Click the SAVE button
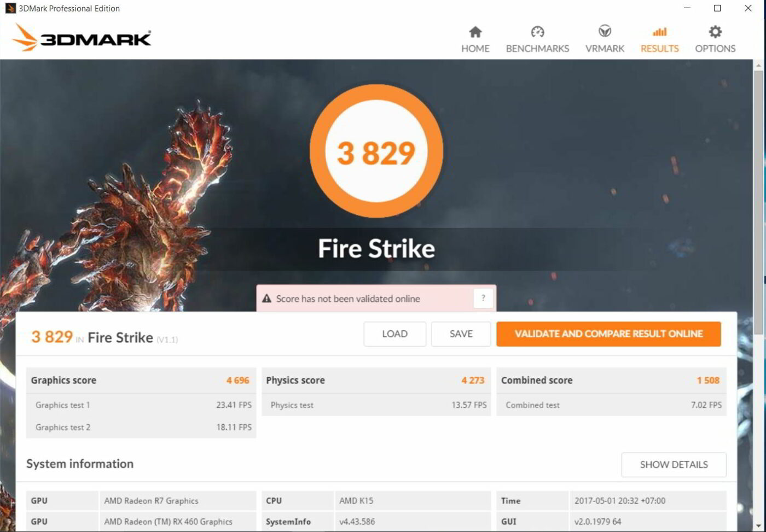The image size is (766, 532). click(461, 334)
